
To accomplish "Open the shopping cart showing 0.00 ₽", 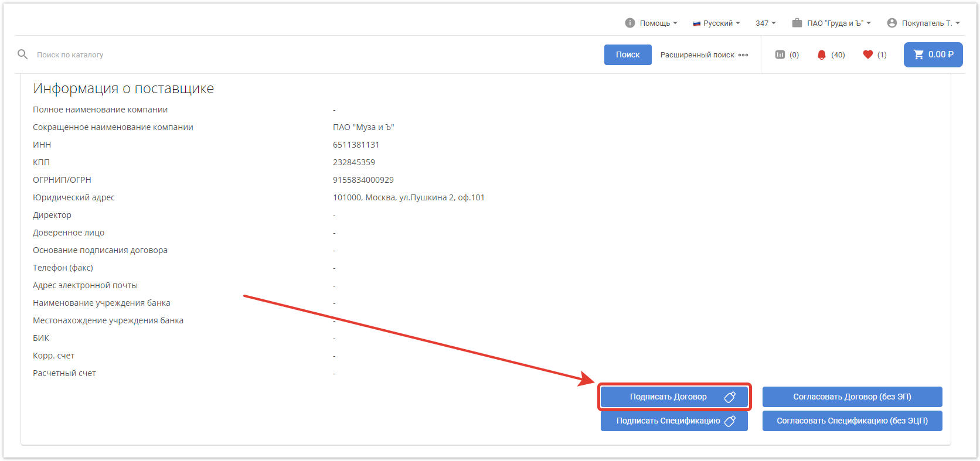I will tap(933, 54).
